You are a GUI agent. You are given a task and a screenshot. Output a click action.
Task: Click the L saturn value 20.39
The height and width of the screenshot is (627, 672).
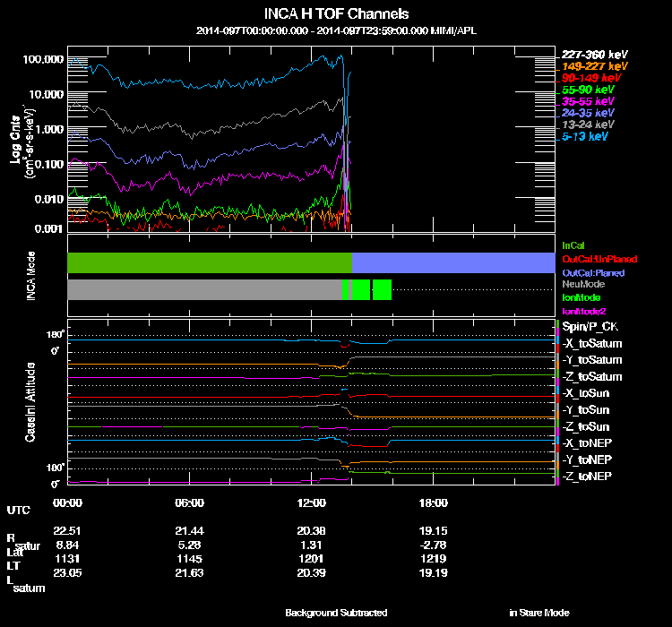click(x=312, y=572)
